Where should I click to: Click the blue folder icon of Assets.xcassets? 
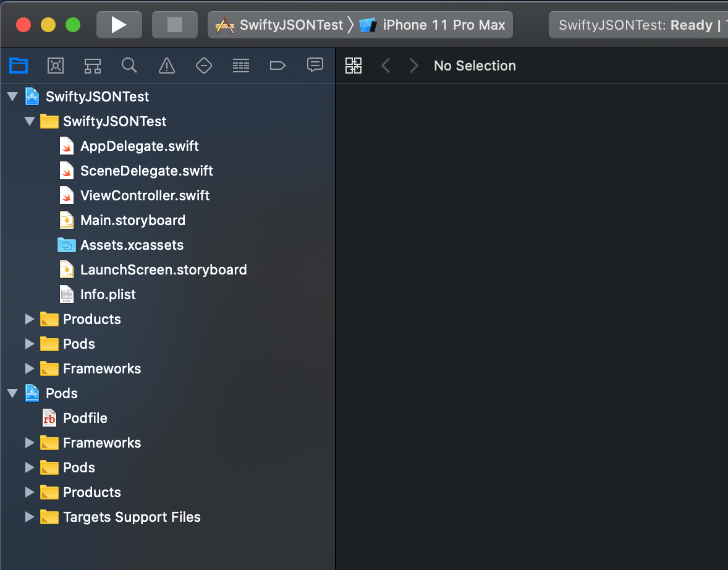(x=67, y=245)
